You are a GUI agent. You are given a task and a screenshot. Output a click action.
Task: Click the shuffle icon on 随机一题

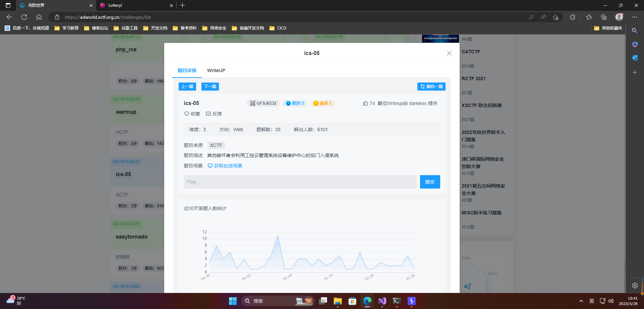click(422, 86)
